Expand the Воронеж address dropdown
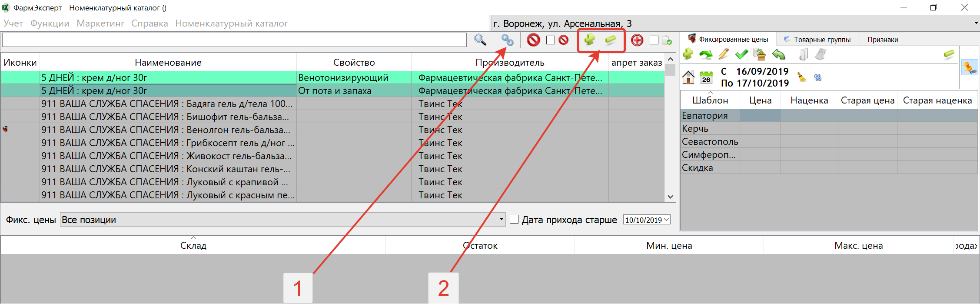980x304 pixels. pos(976,23)
